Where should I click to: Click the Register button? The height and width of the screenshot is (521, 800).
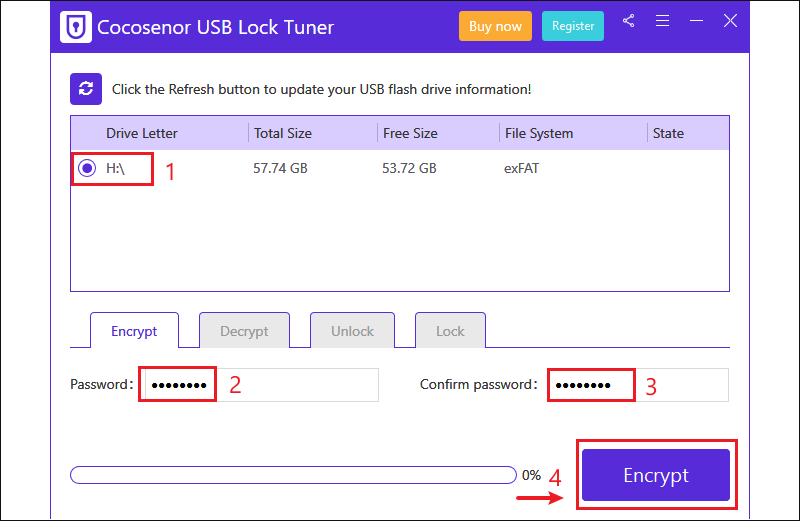(573, 26)
